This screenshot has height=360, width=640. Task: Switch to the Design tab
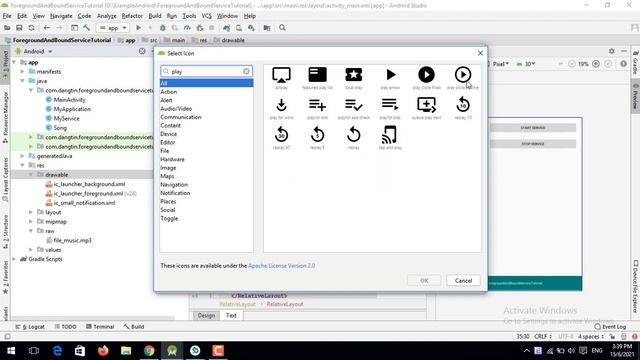click(x=206, y=316)
